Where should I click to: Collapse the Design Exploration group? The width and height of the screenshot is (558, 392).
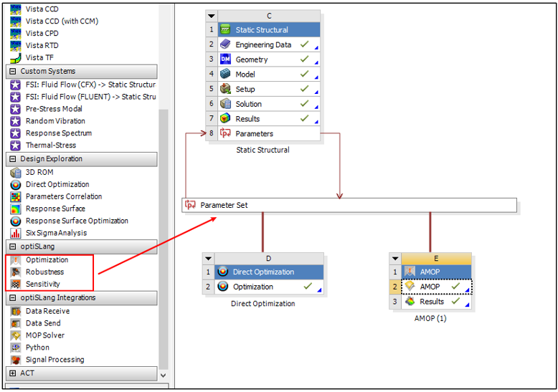pos(13,158)
